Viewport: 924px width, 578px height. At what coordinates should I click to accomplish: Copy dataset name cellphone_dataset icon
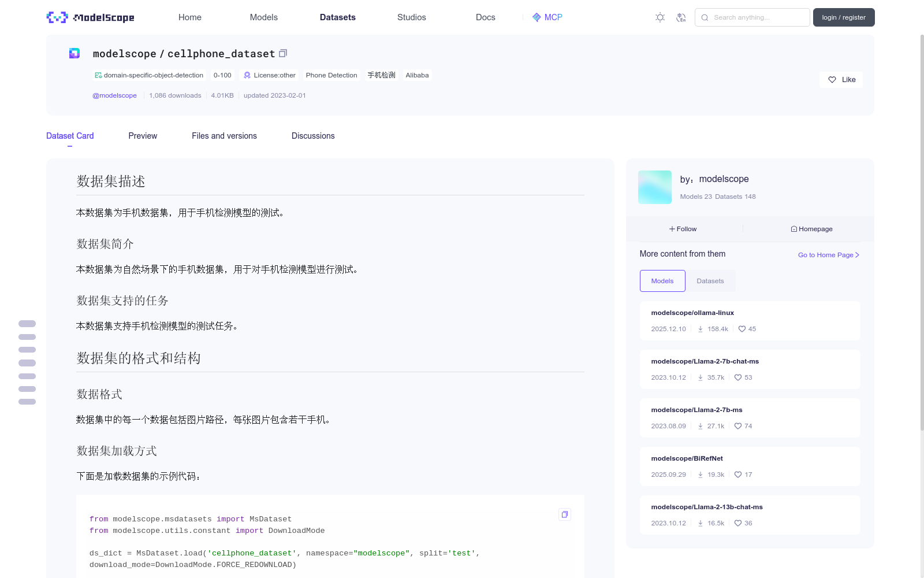pos(283,53)
